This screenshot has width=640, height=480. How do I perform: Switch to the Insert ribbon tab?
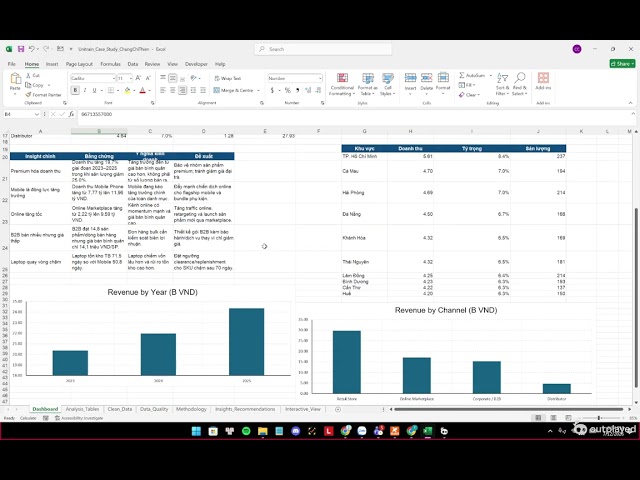click(x=52, y=64)
